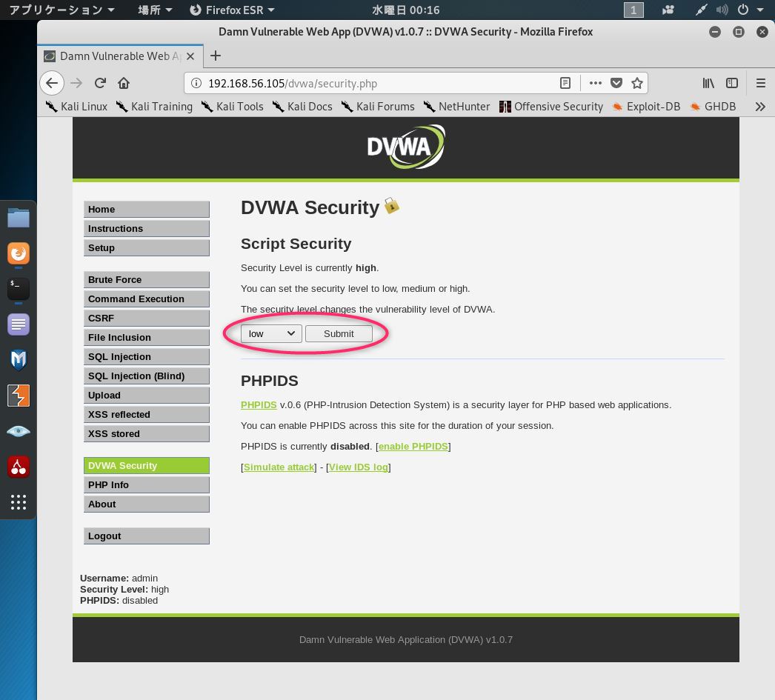Open the Library icon in toolbar
Screen dimensions: 775x700
pos(708,83)
